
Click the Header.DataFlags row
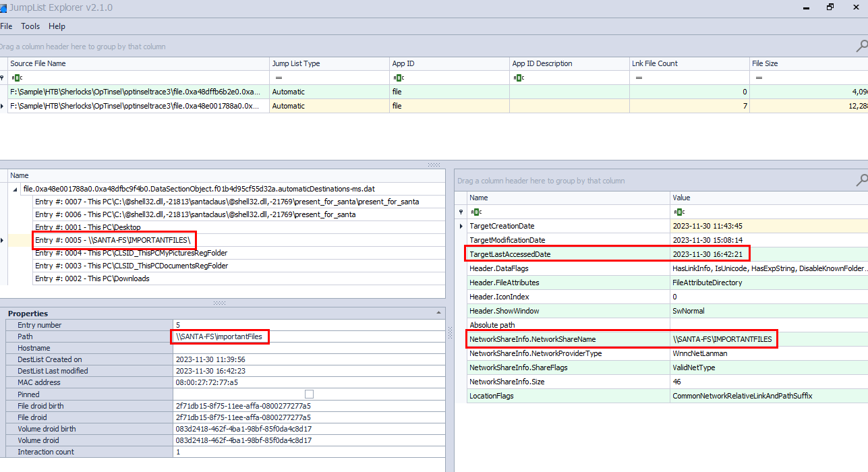[667, 268]
